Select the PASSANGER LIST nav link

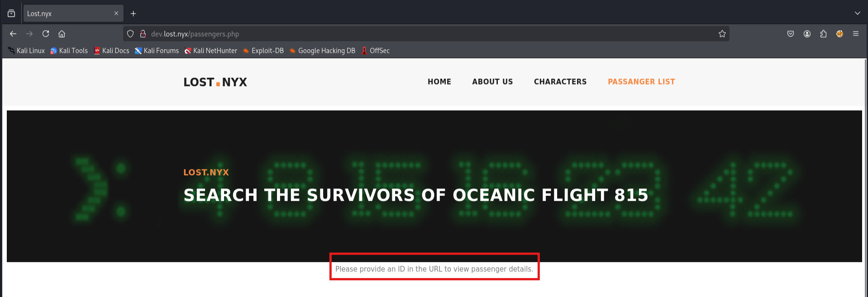click(641, 82)
